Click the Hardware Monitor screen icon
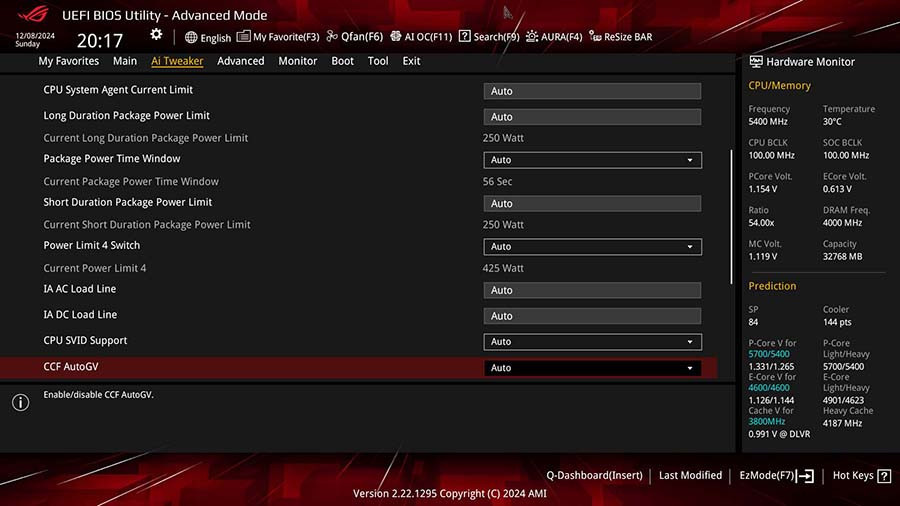Viewport: 900px width, 506px height. tap(756, 61)
